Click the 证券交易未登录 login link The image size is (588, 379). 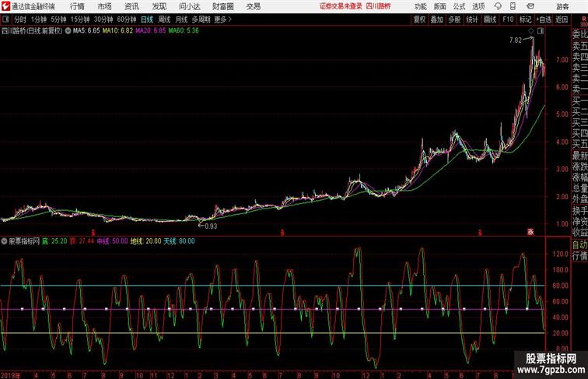[341, 6]
